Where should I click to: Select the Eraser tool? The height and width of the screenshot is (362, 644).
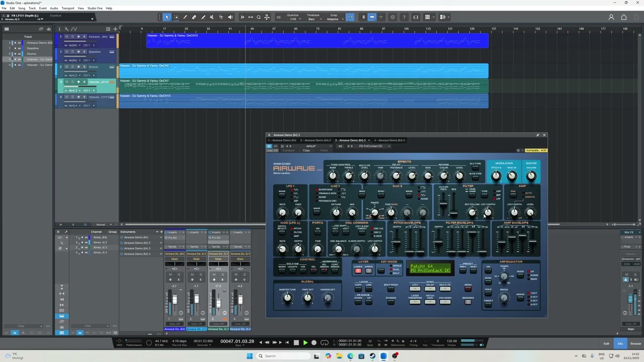click(x=194, y=17)
